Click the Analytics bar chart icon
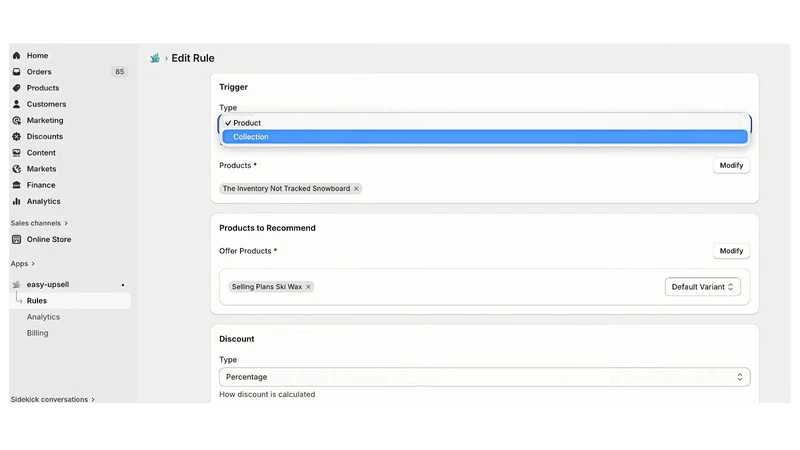Screen dimensions: 800x450 [x=16, y=201]
